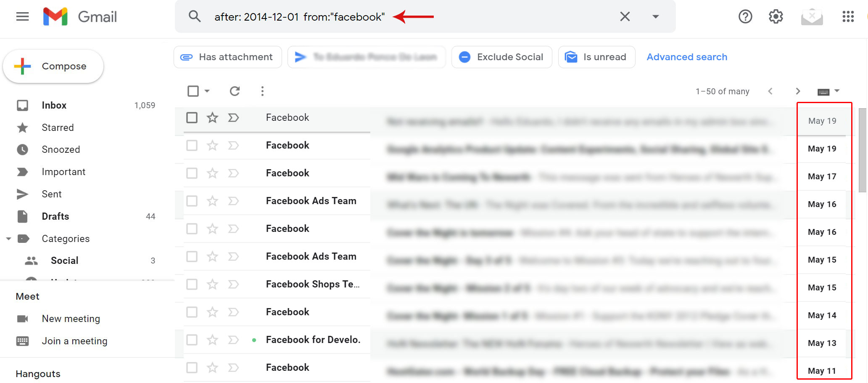The width and height of the screenshot is (868, 383).
Task: Mark Facebook Shops Team email important
Action: tap(233, 284)
